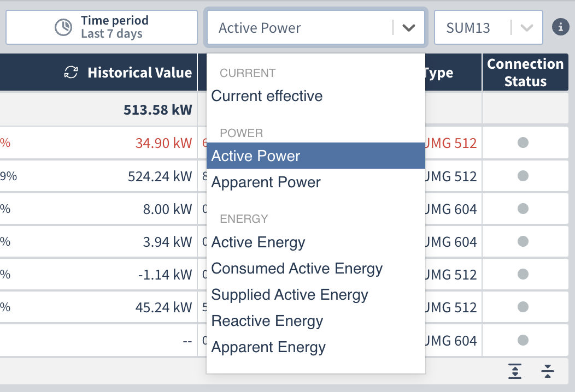575x392 pixels.
Task: Click connection status dot for 524.24 kW row
Action: pyautogui.click(x=523, y=176)
